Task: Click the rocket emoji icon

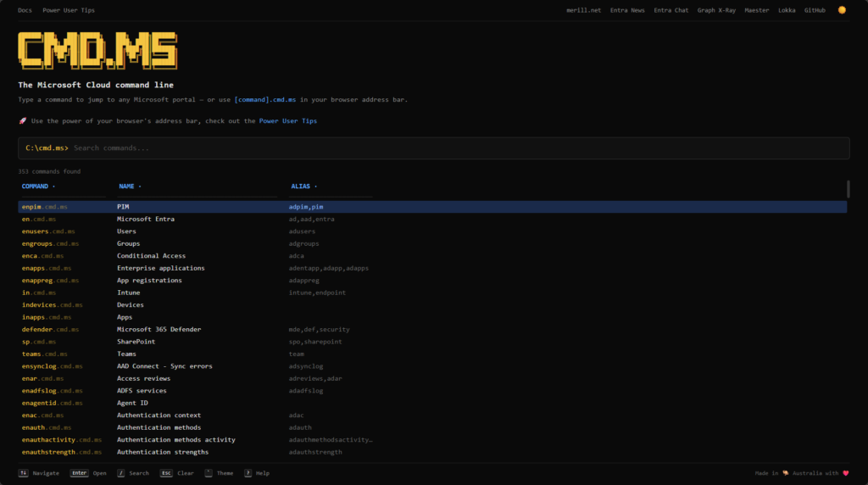Action: (x=23, y=120)
